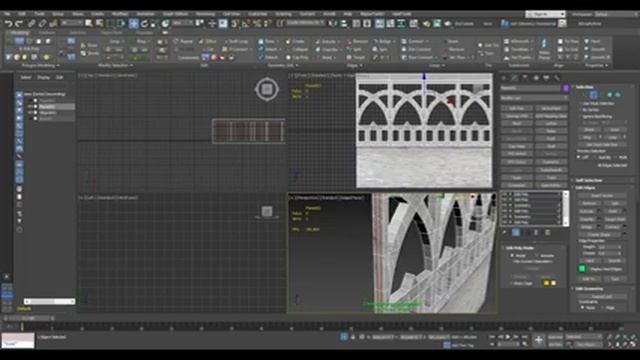This screenshot has height=360, width=640.
Task: Toggle the Angle Snap button
Action: 246,24
